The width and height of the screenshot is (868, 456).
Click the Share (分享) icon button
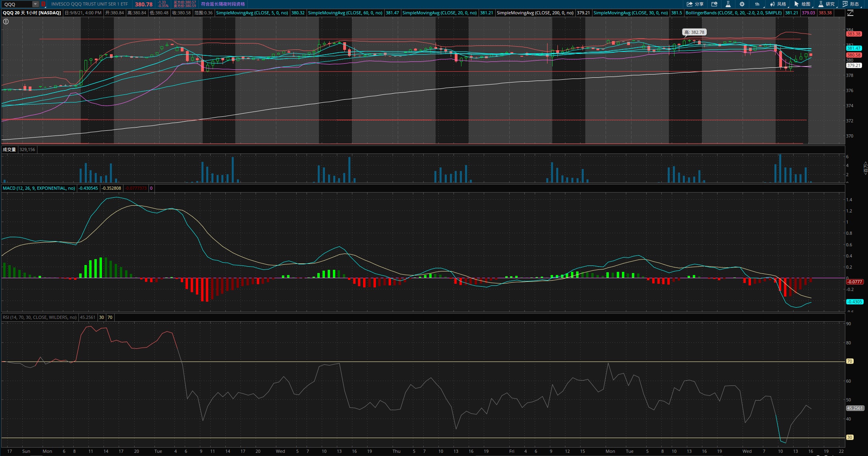pos(695,4)
